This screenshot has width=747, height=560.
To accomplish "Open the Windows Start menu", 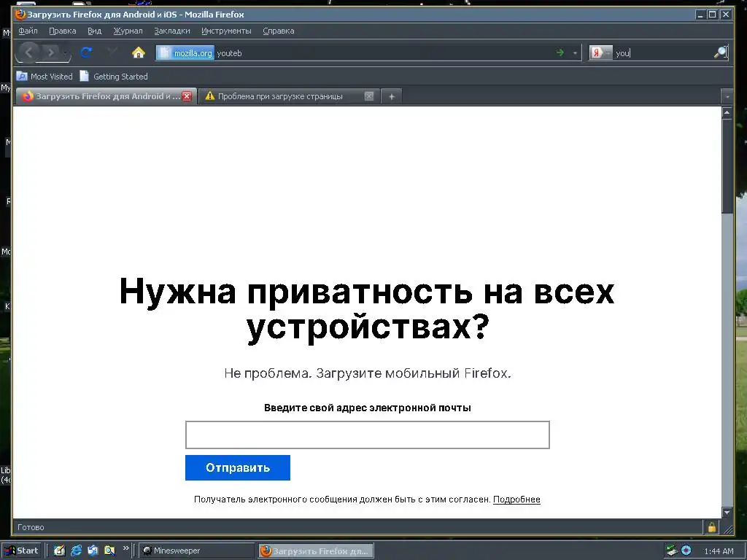I will click(x=21, y=551).
